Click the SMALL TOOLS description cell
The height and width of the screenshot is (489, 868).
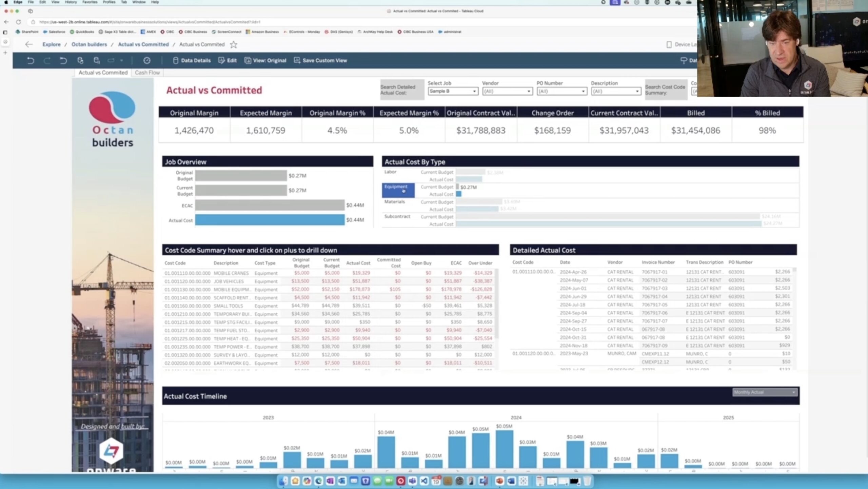[x=228, y=306]
